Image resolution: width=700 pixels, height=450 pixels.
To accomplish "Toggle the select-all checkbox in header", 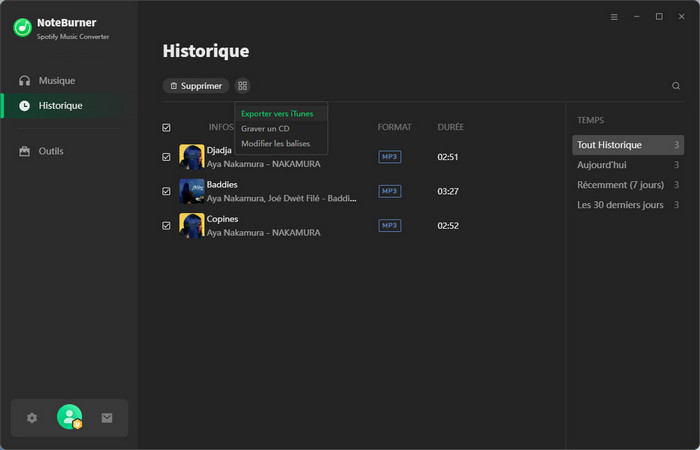I will pyautogui.click(x=166, y=128).
